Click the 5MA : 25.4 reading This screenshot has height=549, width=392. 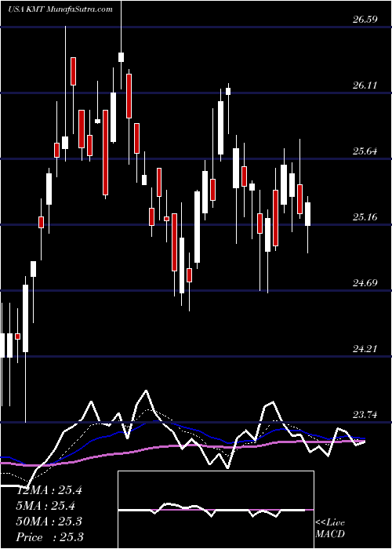[x=46, y=506]
